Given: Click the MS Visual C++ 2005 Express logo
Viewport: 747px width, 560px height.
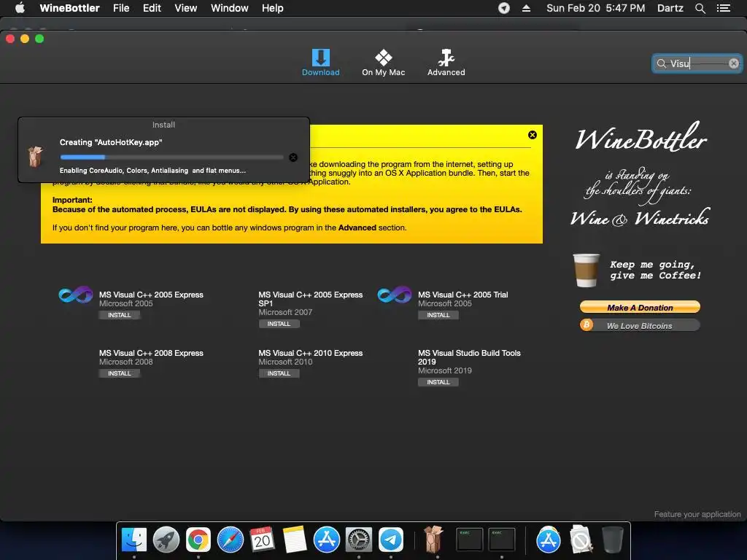Looking at the screenshot, I should coord(76,295).
